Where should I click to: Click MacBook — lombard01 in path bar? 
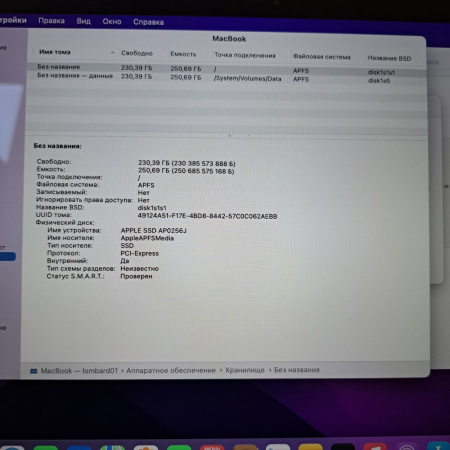(79, 371)
